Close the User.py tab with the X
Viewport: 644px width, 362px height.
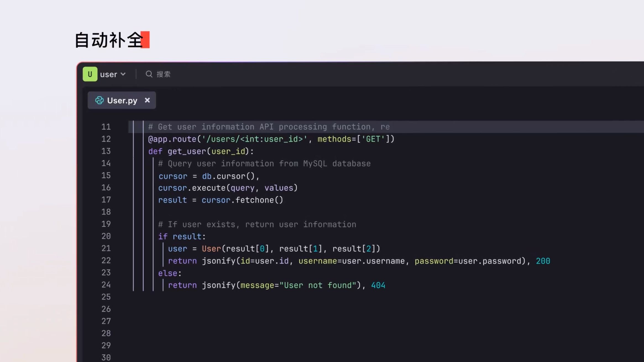[147, 100]
